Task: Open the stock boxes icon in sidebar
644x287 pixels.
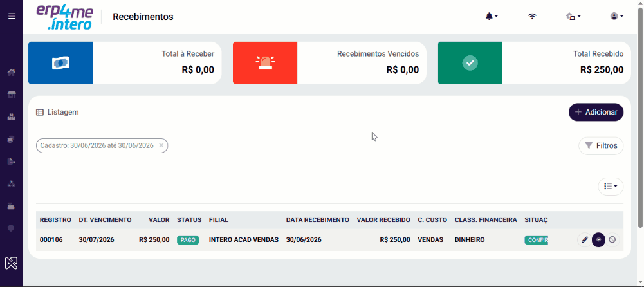Action: (12, 117)
